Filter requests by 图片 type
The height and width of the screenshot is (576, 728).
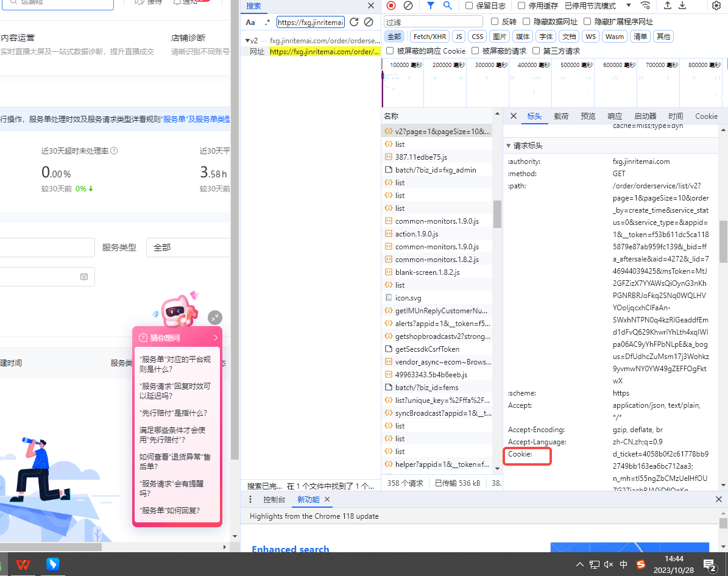tap(500, 36)
